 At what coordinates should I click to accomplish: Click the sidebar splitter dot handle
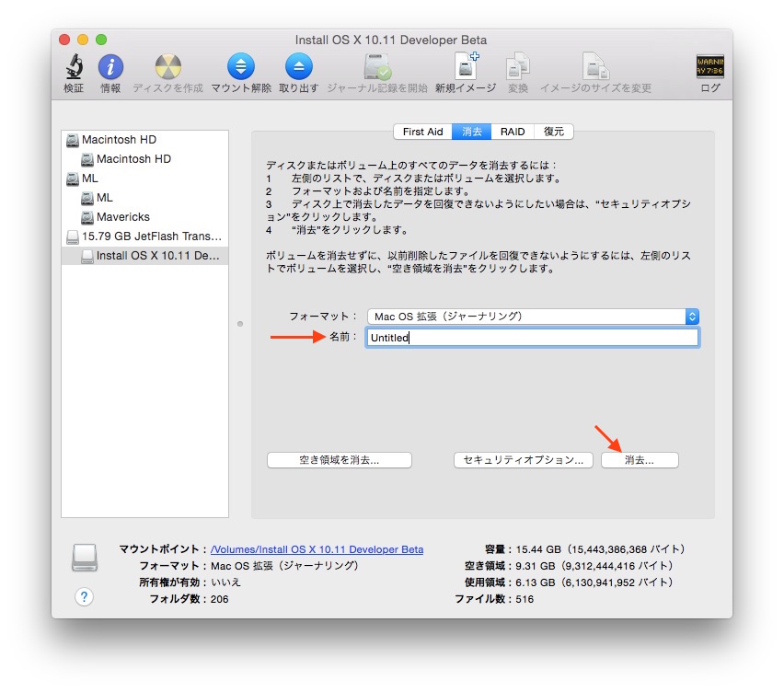[240, 324]
